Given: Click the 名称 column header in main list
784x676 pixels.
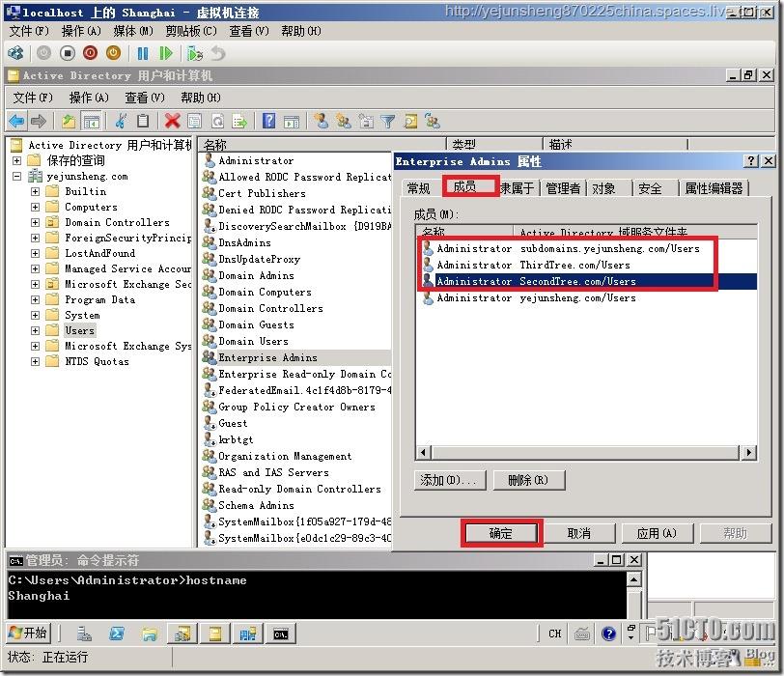Looking at the screenshot, I should click(x=322, y=145).
